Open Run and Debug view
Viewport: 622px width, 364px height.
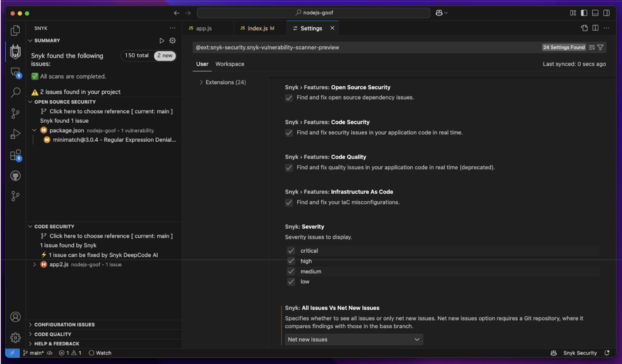[x=15, y=134]
